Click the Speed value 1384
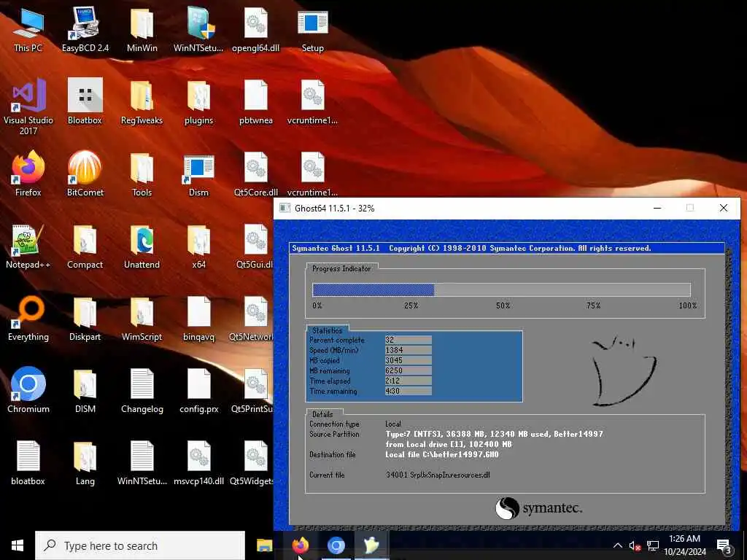 coord(409,350)
